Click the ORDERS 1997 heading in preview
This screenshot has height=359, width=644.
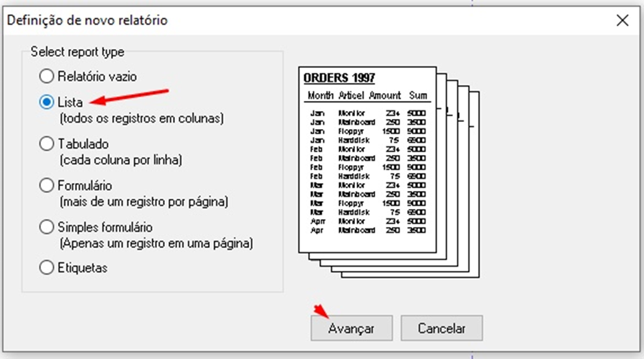point(339,78)
